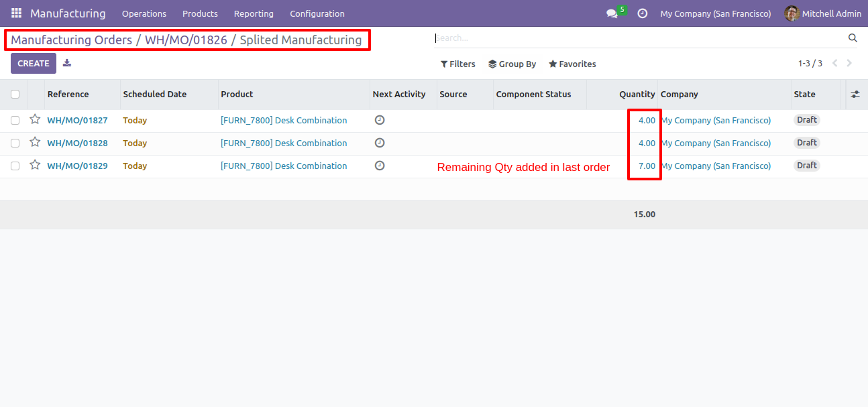Open product link in WH/MO/01827 row
Screen dimensions: 868x407
click(284, 121)
